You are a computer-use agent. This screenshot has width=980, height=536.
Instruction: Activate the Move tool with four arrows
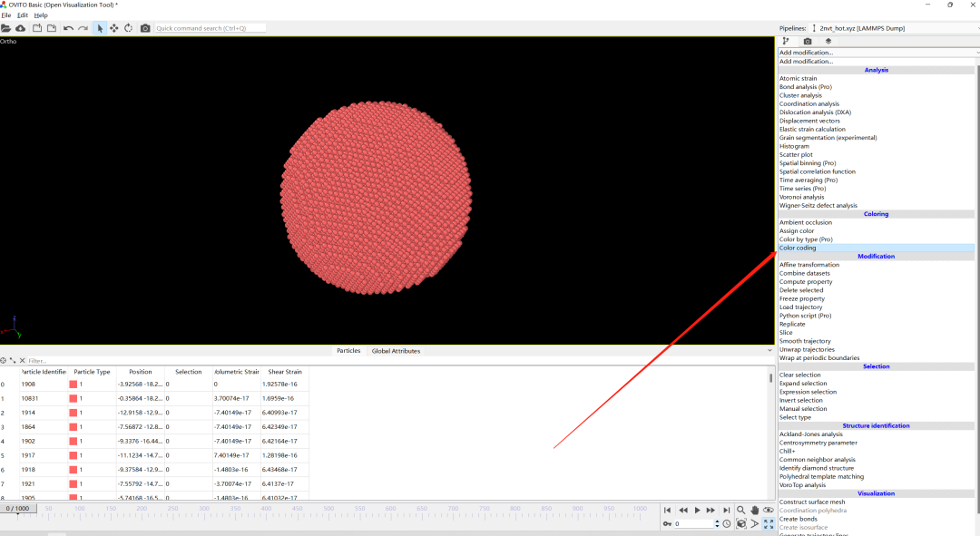[114, 28]
